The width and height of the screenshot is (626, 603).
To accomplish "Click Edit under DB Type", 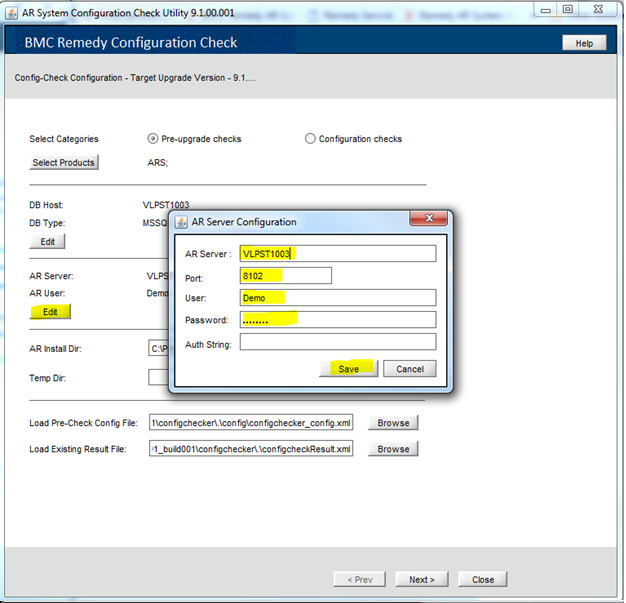I will click(x=48, y=242).
